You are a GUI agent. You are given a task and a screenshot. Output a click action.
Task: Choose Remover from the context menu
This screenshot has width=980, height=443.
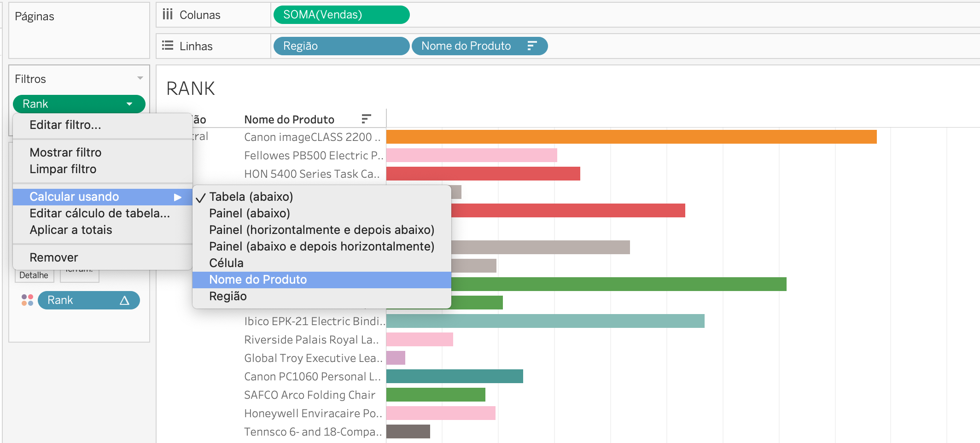coord(53,256)
